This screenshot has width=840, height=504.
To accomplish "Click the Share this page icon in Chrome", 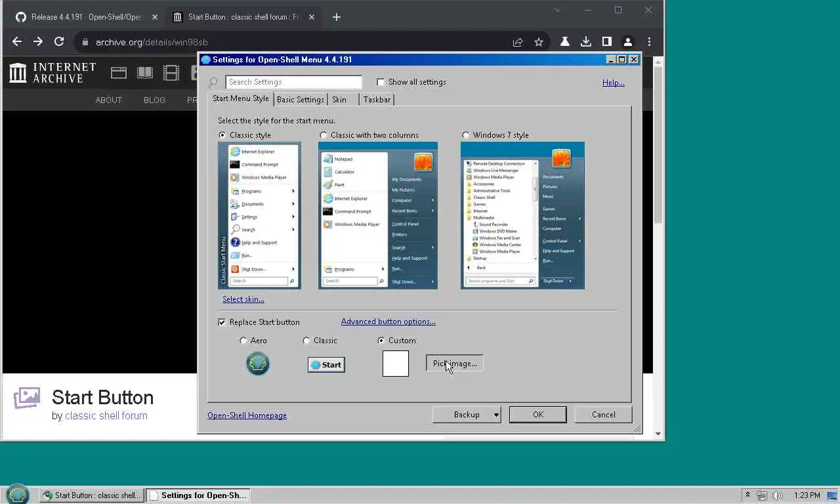I will [518, 42].
